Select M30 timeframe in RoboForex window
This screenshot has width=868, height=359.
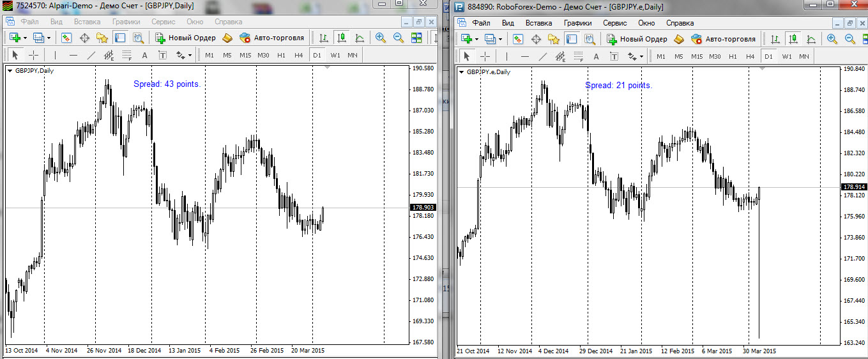(x=715, y=56)
